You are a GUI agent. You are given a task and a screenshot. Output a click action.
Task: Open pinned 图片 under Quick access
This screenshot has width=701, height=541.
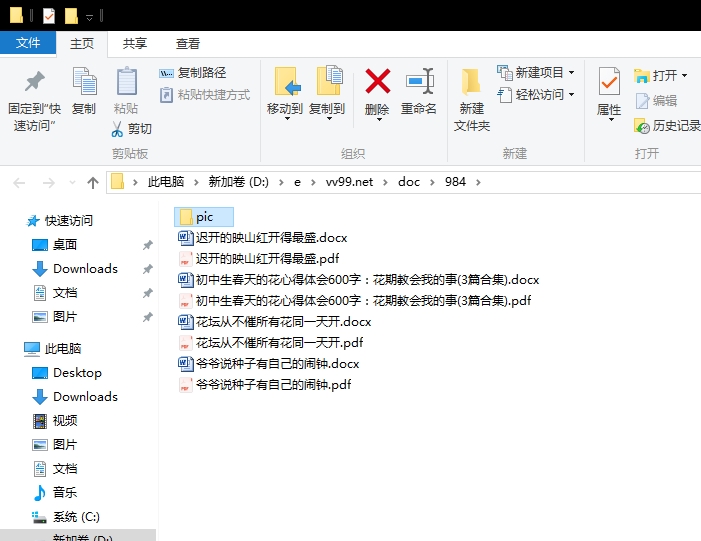[x=55, y=317]
